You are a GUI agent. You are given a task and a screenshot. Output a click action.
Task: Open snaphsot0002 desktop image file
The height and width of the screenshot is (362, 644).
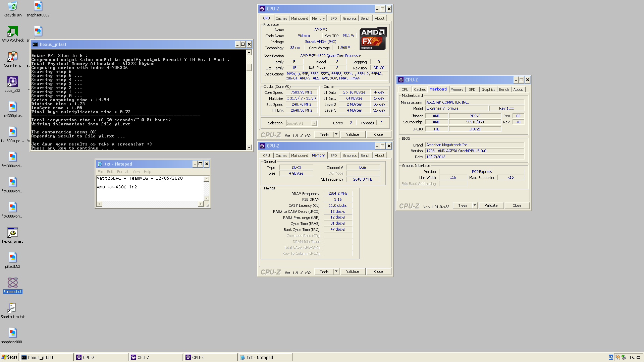[38, 9]
